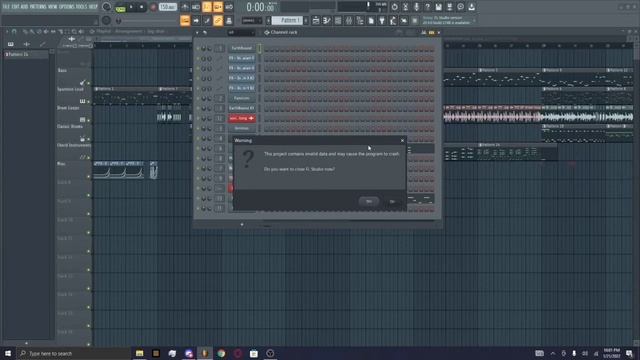Viewport: 640px width, 360px height.
Task: Click the undo history circular arrow icon
Action: 394,7
